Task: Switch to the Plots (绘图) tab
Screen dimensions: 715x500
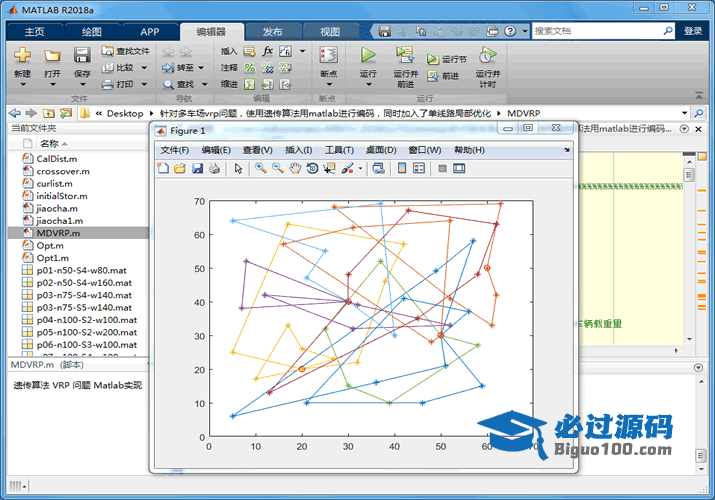Action: pos(92,31)
